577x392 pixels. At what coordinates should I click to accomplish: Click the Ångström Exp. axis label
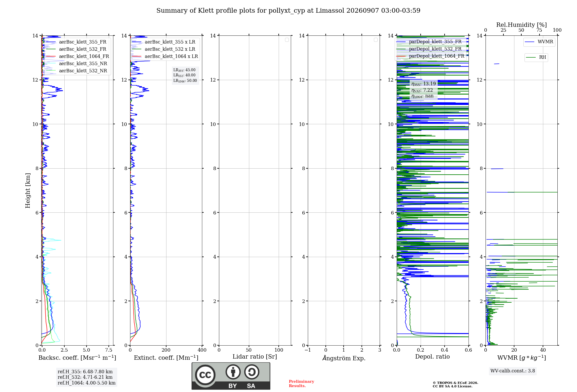point(344,358)
